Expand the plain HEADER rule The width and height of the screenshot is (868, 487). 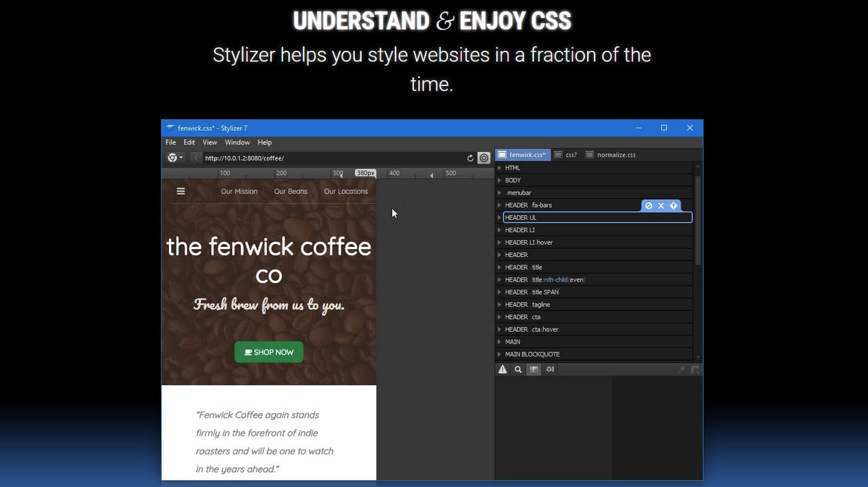click(499, 255)
